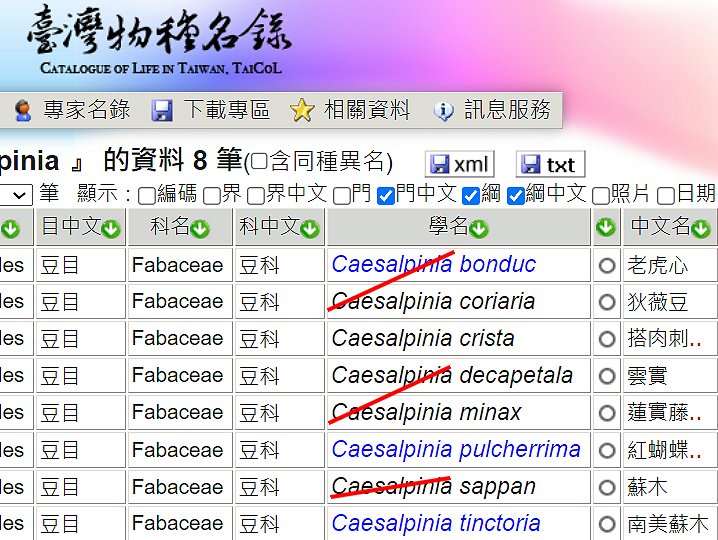Click the sort arrow next to 目中文 header
The height and width of the screenshot is (540, 718).
coord(111,229)
